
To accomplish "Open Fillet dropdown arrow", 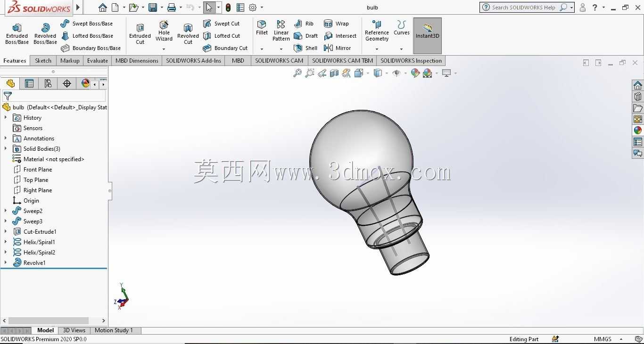I will tap(262, 49).
